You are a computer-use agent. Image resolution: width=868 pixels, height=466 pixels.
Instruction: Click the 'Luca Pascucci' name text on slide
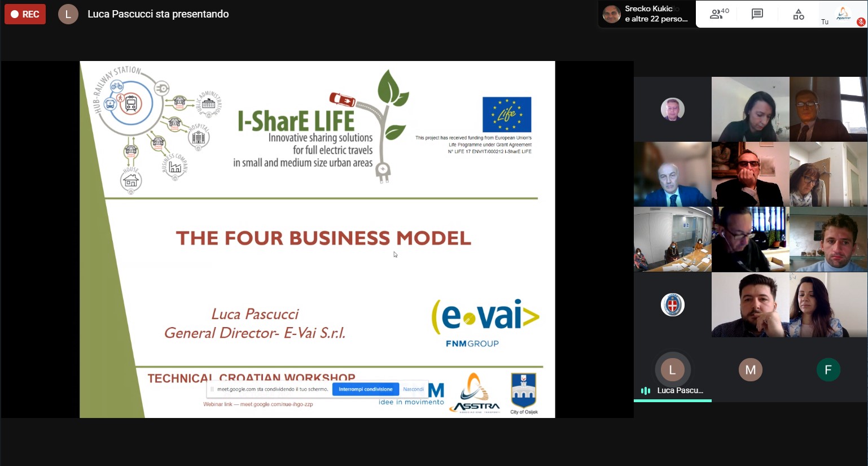point(255,314)
